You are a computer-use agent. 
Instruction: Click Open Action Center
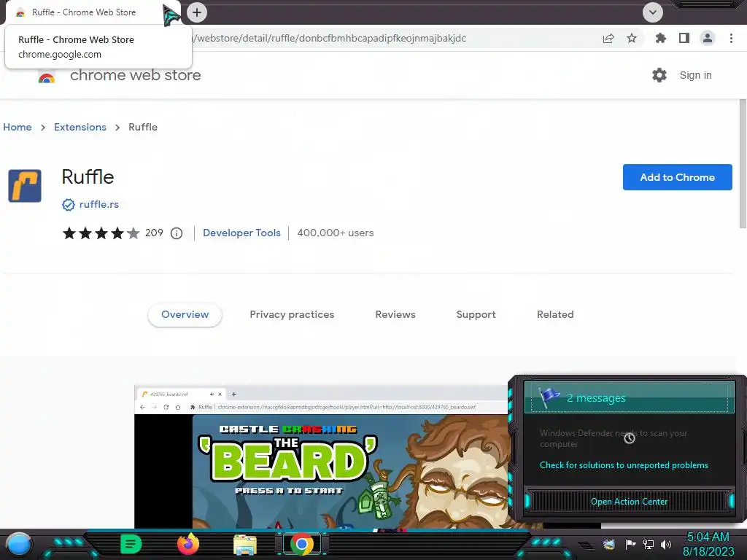pos(629,502)
